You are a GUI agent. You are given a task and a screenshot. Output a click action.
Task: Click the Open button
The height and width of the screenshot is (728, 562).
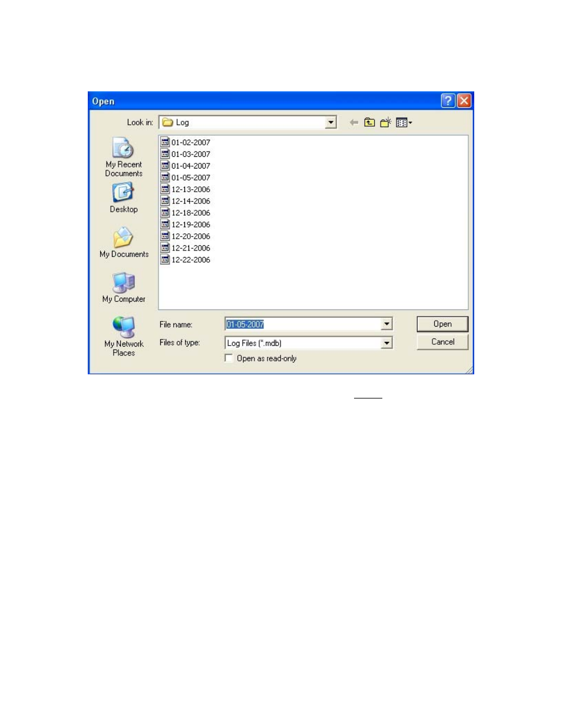[442, 324]
